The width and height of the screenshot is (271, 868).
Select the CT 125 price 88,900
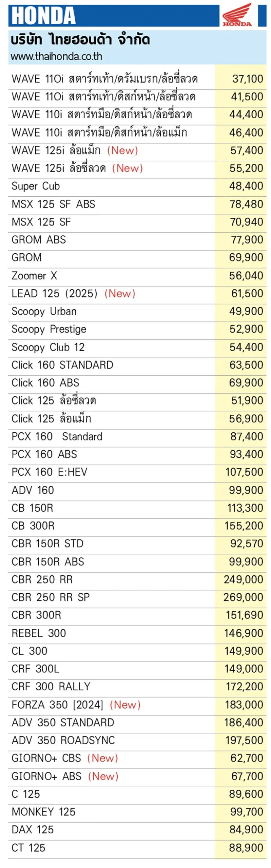(246, 848)
